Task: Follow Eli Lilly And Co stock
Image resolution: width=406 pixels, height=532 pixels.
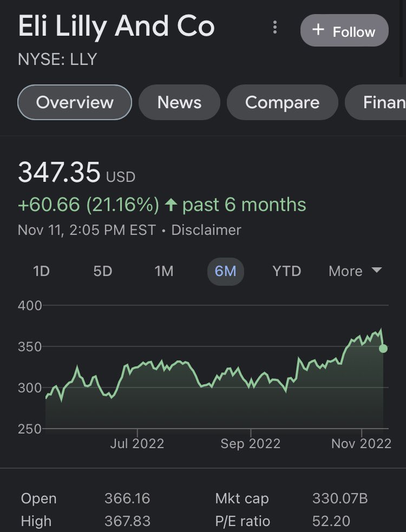Action: pos(344,30)
